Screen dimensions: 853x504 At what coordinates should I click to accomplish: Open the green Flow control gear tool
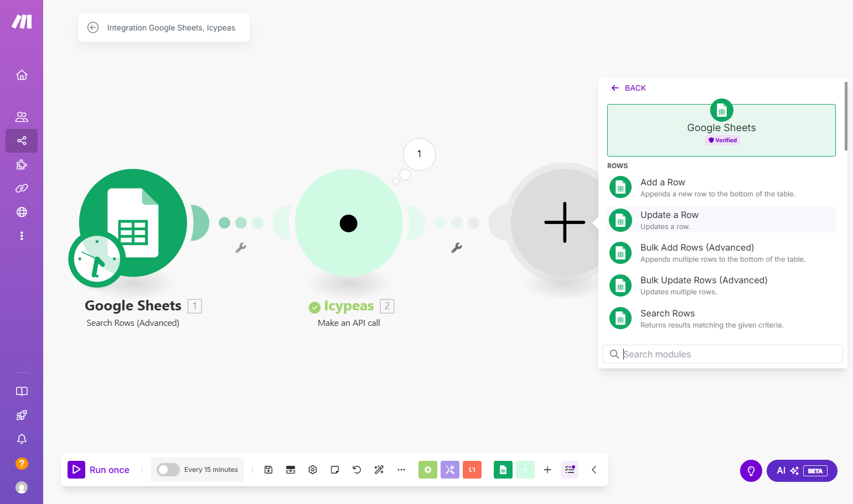click(428, 470)
